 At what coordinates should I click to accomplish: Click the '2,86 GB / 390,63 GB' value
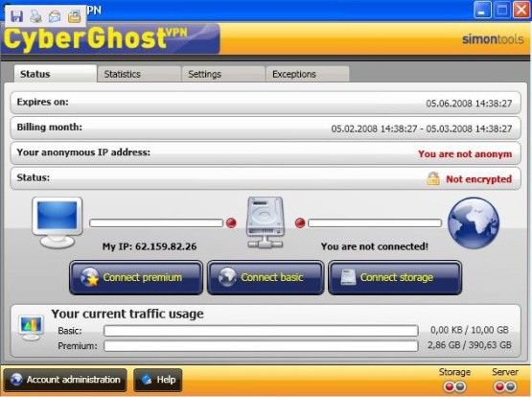pyautogui.click(x=470, y=345)
